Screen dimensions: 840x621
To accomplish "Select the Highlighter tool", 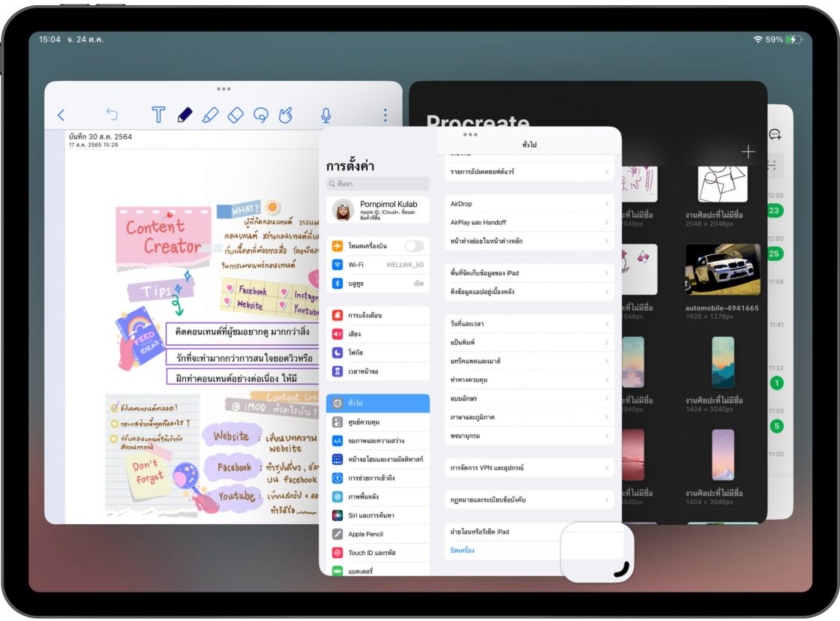I will pos(211,115).
